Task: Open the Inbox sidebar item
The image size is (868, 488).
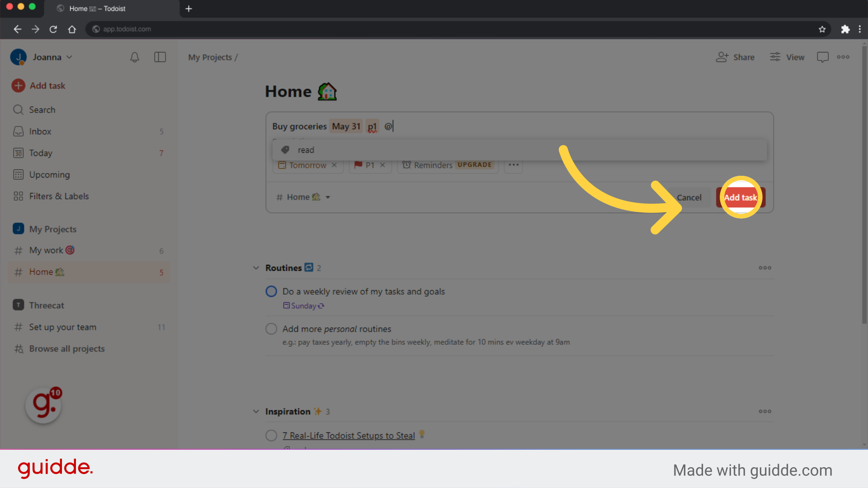Action: click(x=40, y=131)
